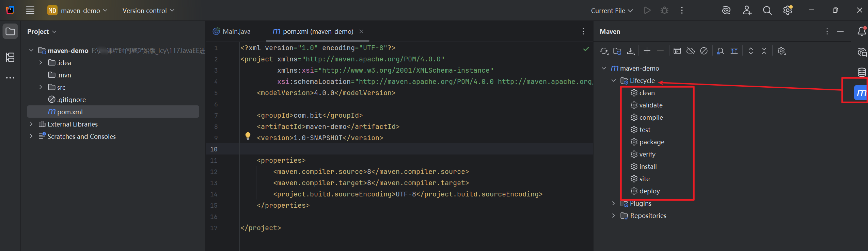Click the green inspection checkmark
The image size is (868, 251).
point(586,49)
